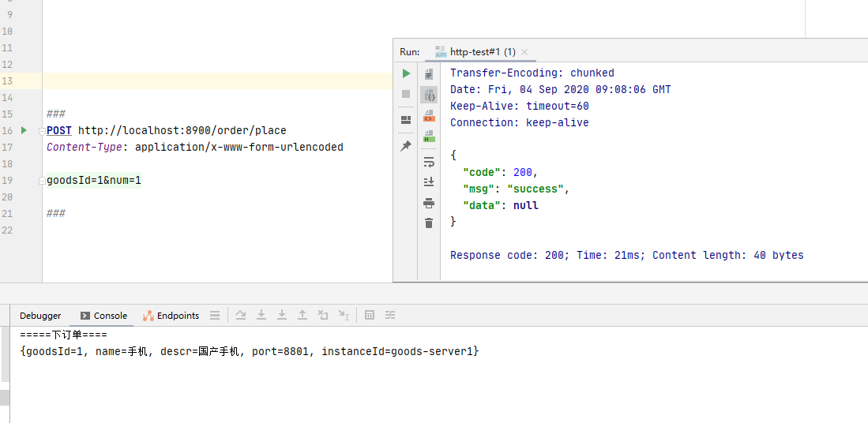Run the POST request from gutter arrow
Image resolution: width=868 pixels, height=423 pixels.
coord(24,130)
